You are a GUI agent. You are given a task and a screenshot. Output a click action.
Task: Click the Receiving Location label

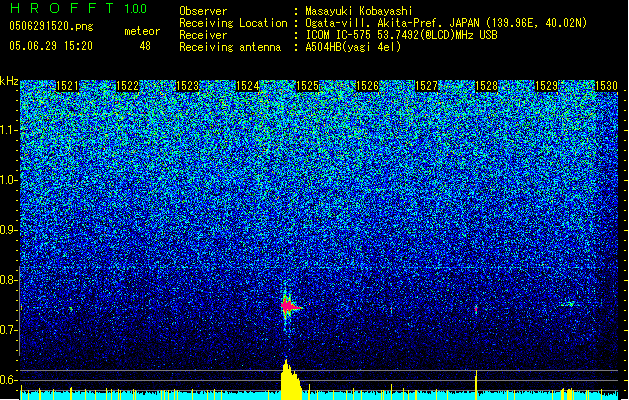pos(233,23)
